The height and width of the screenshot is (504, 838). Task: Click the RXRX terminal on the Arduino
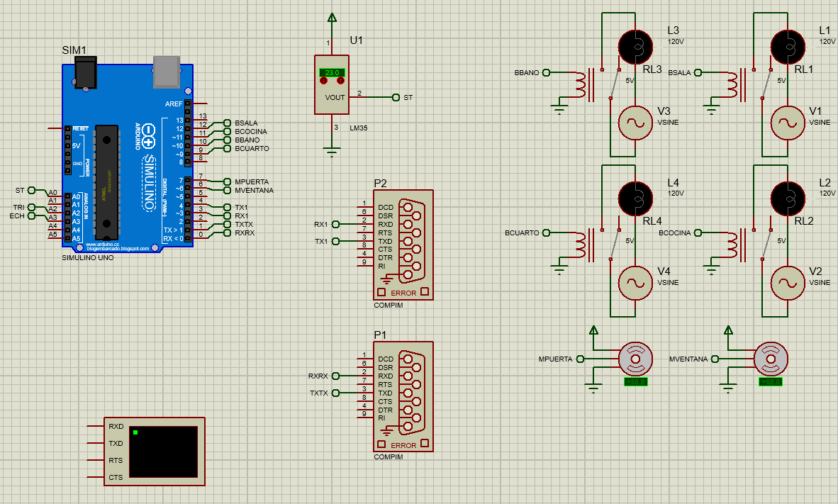coord(227,233)
